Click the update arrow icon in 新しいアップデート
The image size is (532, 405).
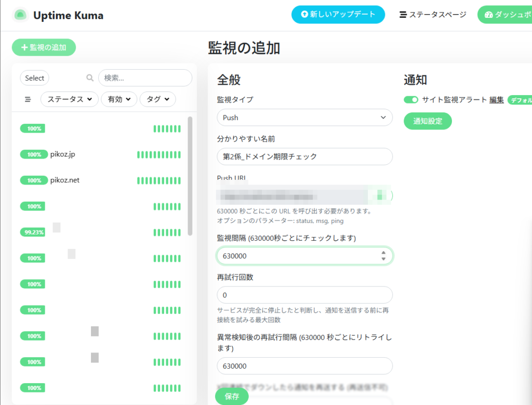point(304,14)
